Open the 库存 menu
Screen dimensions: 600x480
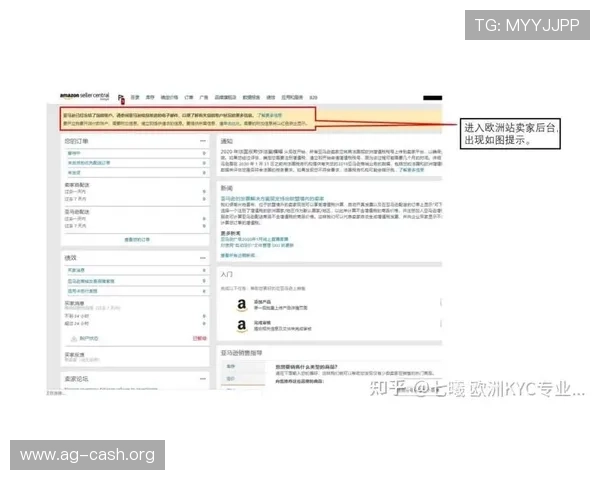[x=150, y=98]
